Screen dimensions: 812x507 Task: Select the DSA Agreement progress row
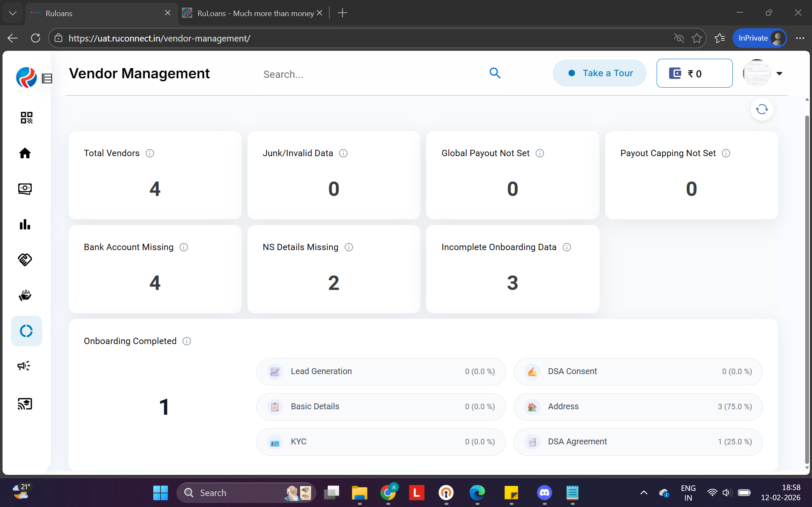[x=638, y=442]
